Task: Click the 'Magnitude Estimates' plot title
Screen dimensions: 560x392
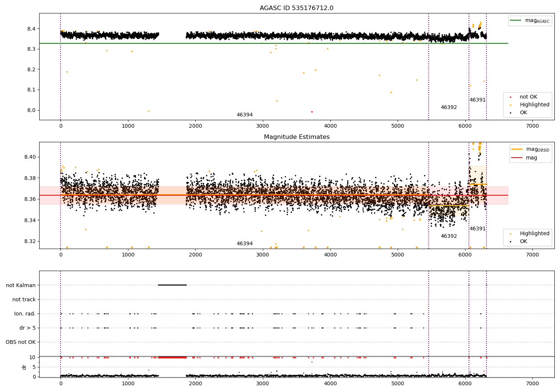Action: (296, 137)
